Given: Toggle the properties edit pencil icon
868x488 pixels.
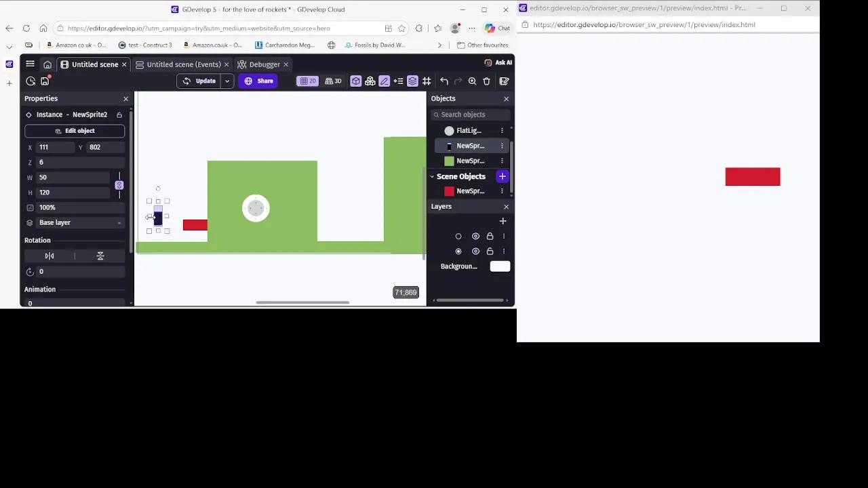Looking at the screenshot, I should point(384,81).
